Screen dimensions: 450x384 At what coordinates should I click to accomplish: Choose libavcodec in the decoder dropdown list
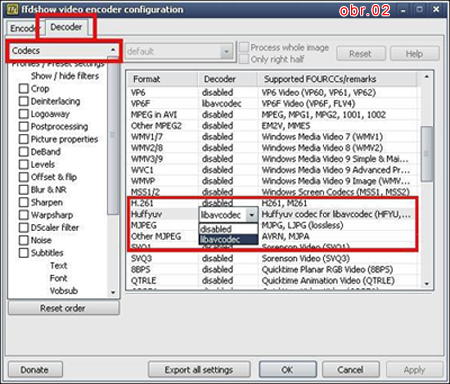pos(228,239)
